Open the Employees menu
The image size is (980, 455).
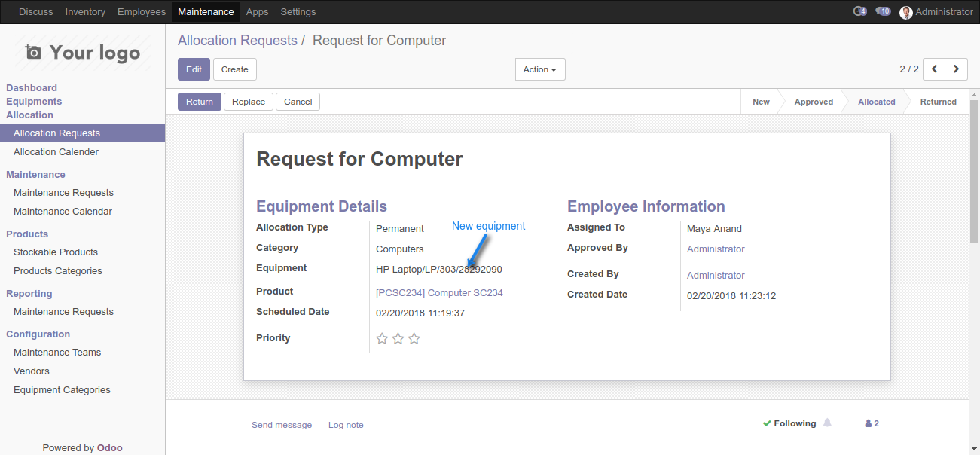pos(142,12)
